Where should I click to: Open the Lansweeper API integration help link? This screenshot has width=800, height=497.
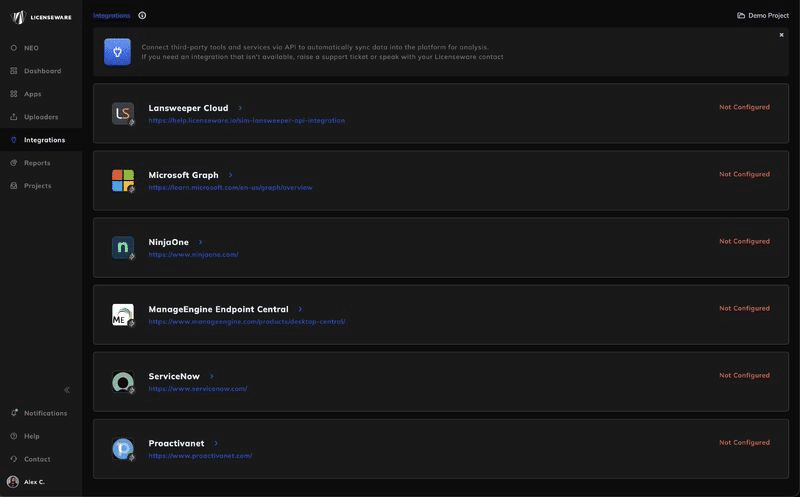pos(246,120)
